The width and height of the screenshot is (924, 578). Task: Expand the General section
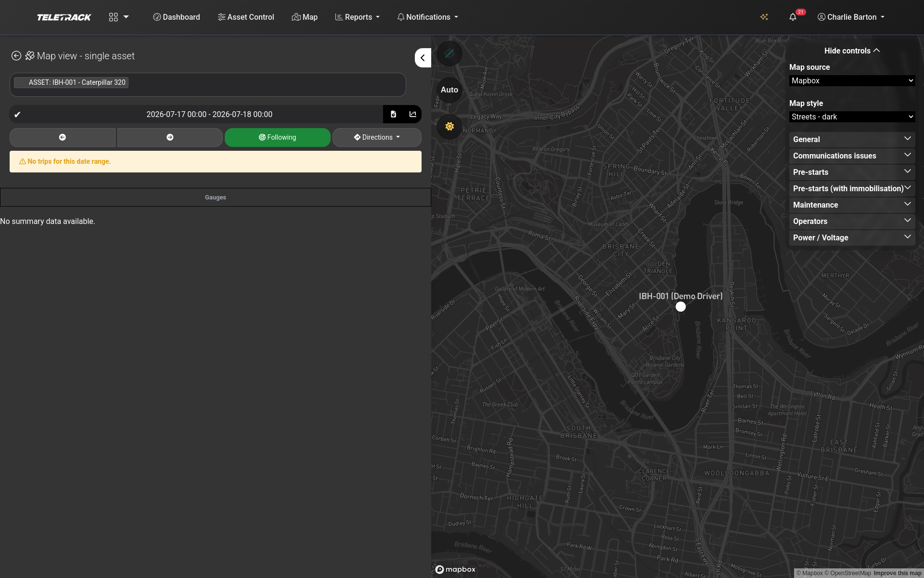click(852, 140)
